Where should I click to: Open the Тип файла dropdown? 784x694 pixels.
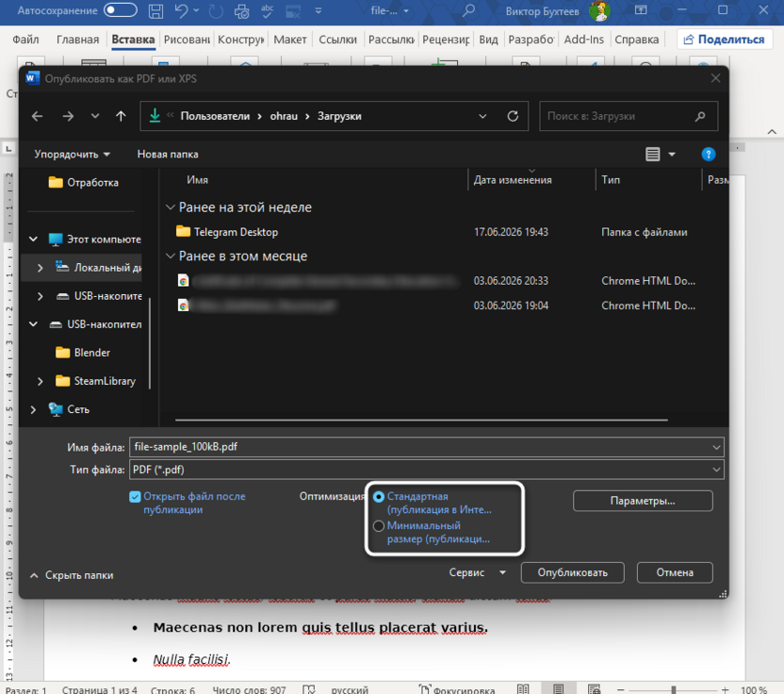(x=427, y=470)
